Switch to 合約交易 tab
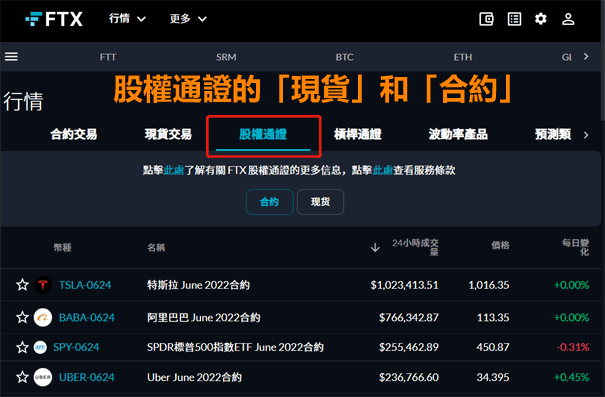The width and height of the screenshot is (605, 397). (74, 134)
